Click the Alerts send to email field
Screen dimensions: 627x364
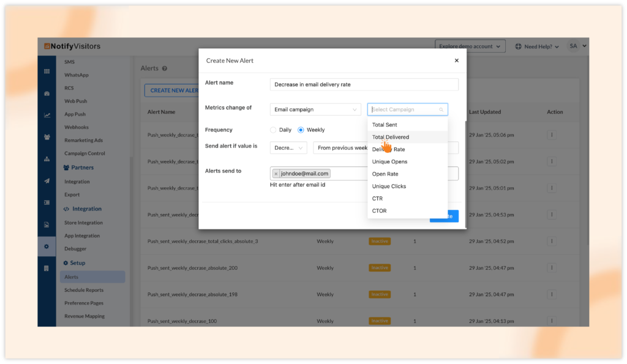(x=364, y=173)
